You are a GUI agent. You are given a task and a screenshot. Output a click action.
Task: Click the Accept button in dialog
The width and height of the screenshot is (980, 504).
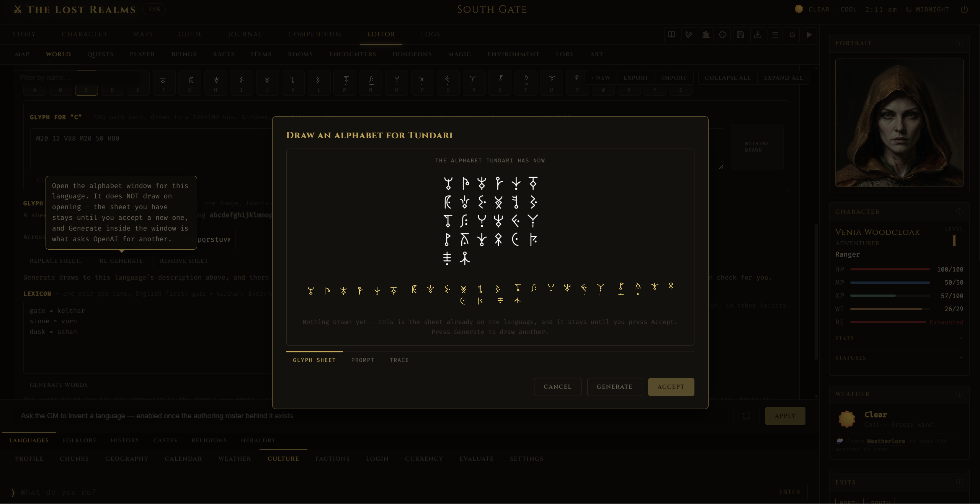pyautogui.click(x=671, y=387)
